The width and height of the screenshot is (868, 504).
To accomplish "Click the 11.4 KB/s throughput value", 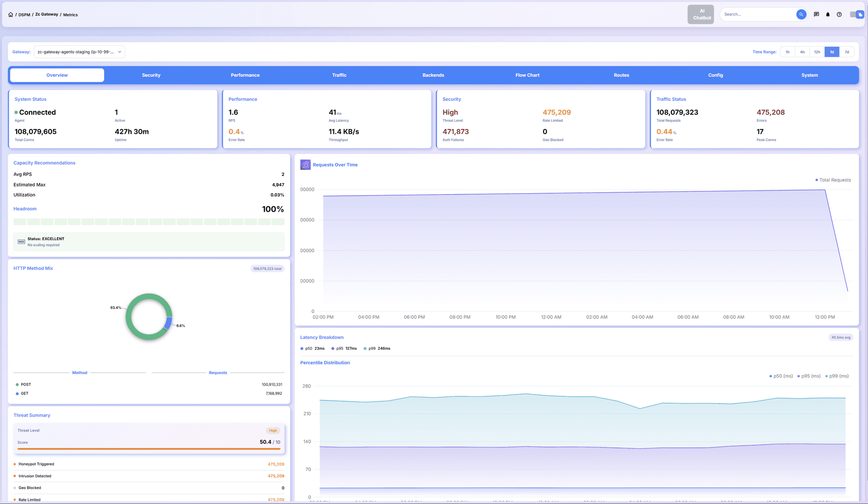I will pos(344,132).
